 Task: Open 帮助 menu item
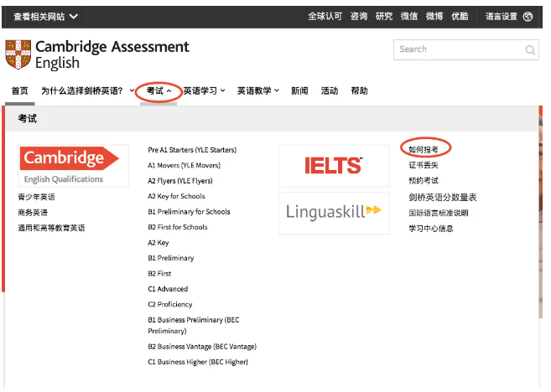point(359,91)
